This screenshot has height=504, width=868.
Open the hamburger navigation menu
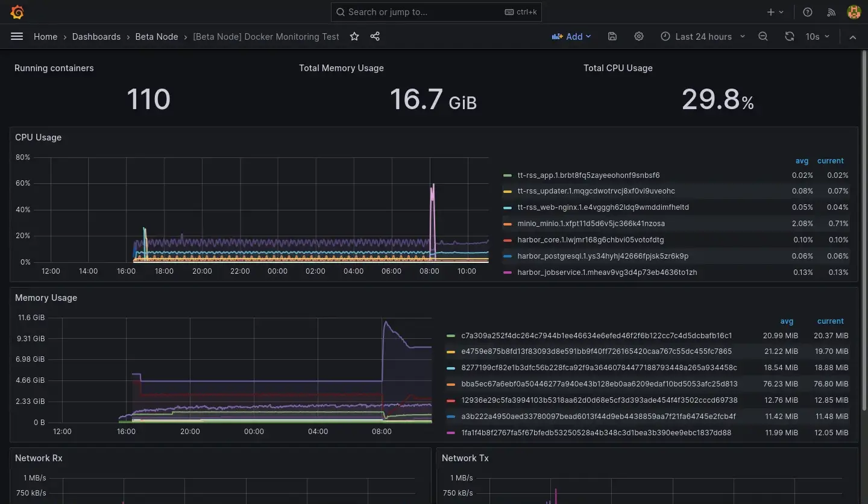[x=17, y=37]
